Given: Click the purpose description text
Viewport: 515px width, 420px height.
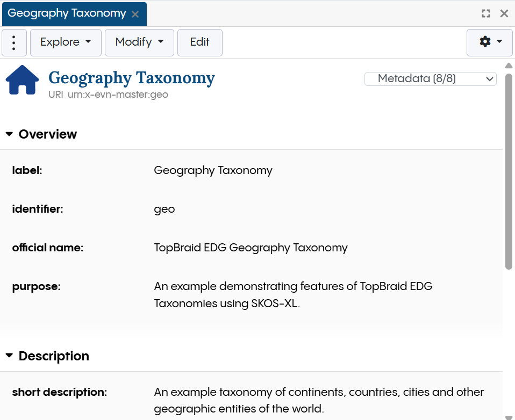Looking at the screenshot, I should click(293, 295).
